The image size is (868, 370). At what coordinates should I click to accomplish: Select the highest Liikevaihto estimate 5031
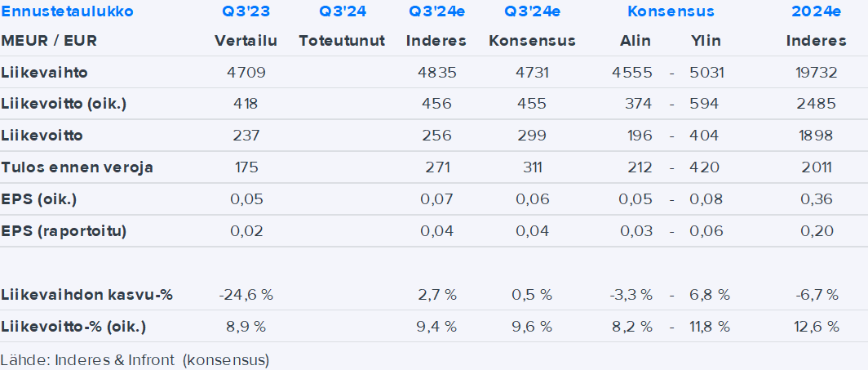click(x=706, y=73)
